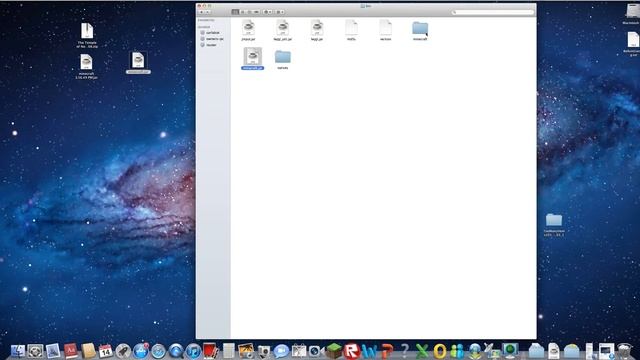The width and height of the screenshot is (640, 360).
Task: Launch Roblox from the Dock
Action: (352, 351)
